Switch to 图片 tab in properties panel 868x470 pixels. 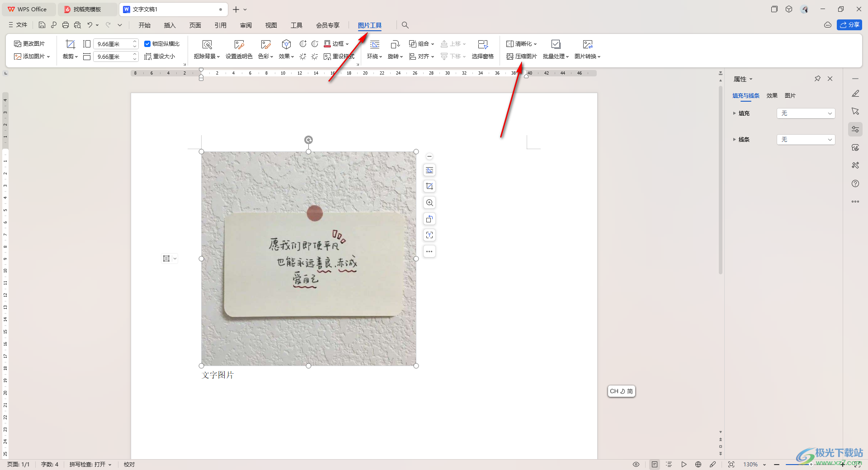(x=790, y=95)
